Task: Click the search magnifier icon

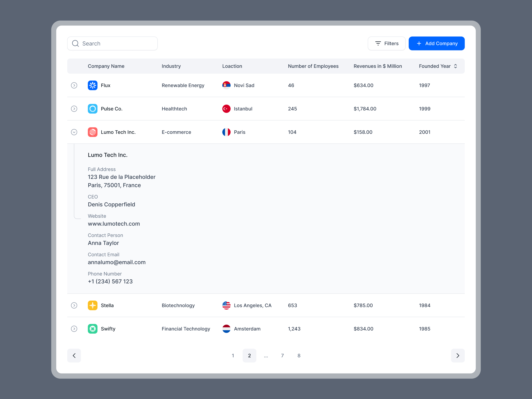Action: (x=75, y=43)
